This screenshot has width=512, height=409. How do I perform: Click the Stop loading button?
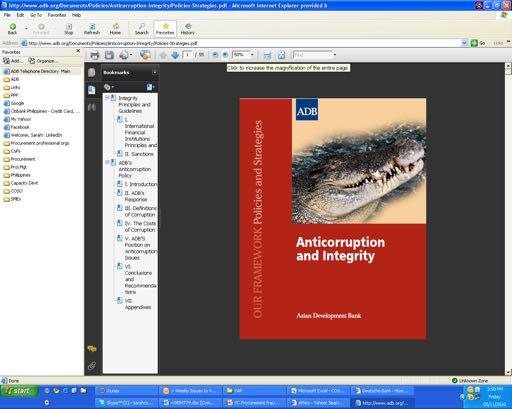pos(69,29)
